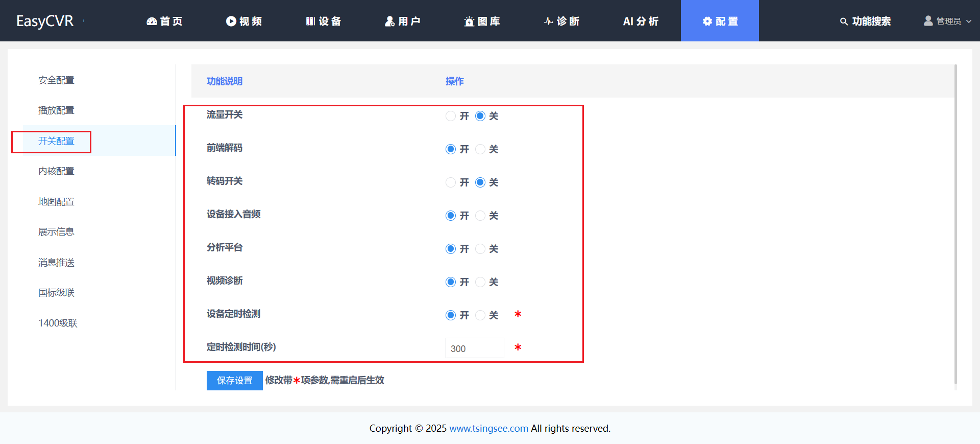Screen dimensions: 980x444
Task: Open the 首页 menu label
Action: 171,21
